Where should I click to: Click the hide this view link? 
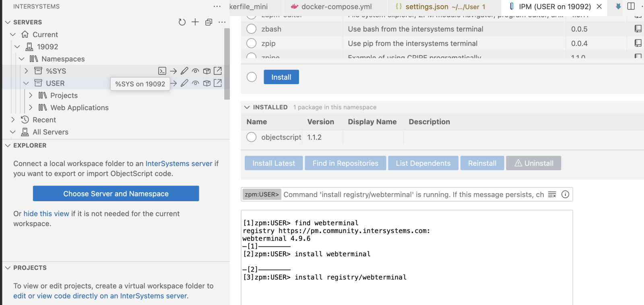click(x=46, y=214)
